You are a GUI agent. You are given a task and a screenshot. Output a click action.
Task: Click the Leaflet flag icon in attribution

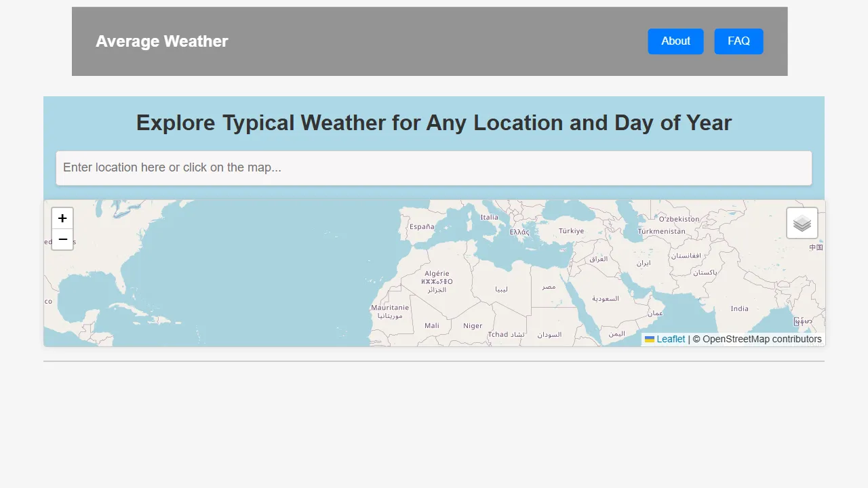click(649, 339)
